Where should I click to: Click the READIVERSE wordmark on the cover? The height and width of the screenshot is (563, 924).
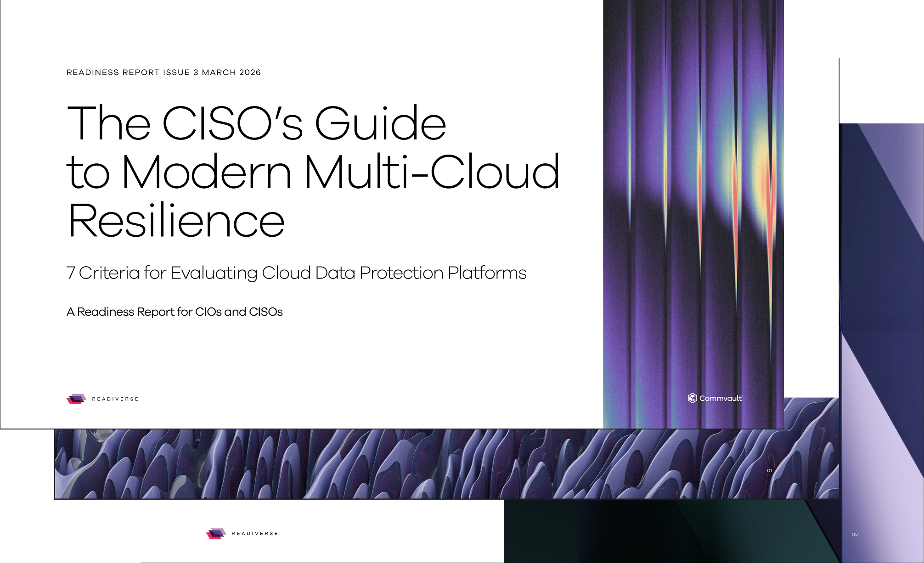point(115,399)
